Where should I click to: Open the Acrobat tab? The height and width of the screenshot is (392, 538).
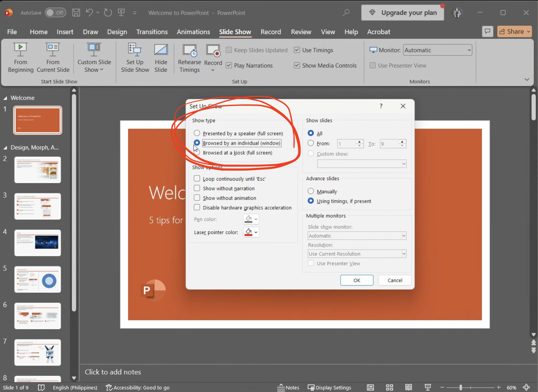point(379,32)
